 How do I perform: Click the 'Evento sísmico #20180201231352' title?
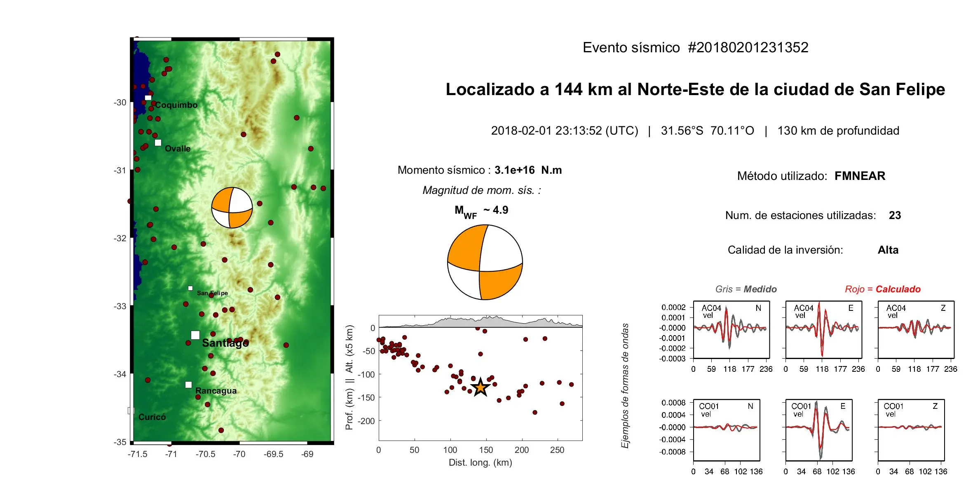coord(695,47)
